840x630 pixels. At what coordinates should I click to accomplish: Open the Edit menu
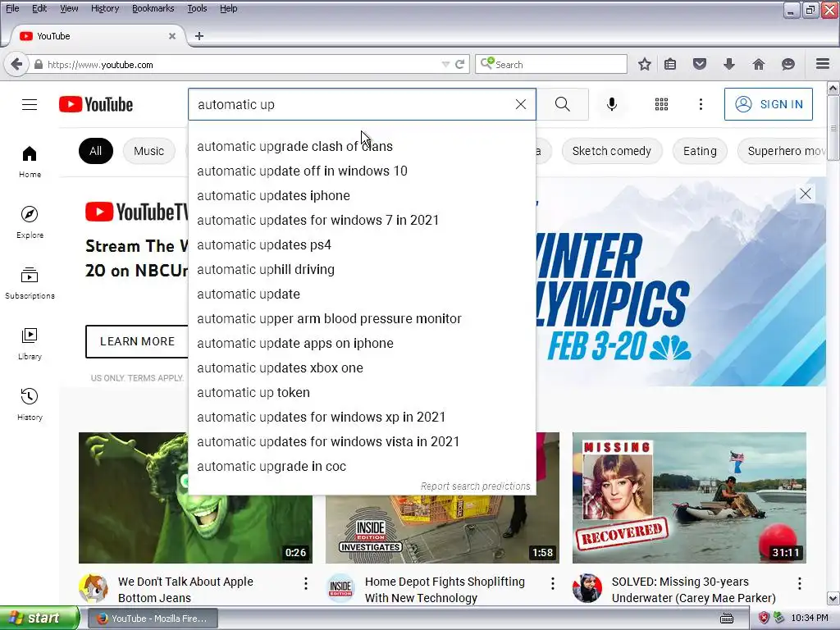tap(39, 8)
